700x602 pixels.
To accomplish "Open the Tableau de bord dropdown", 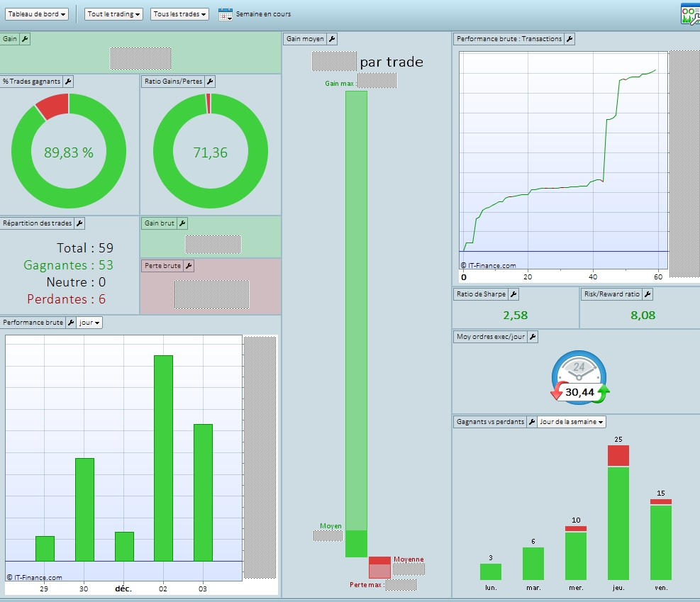I will point(37,14).
